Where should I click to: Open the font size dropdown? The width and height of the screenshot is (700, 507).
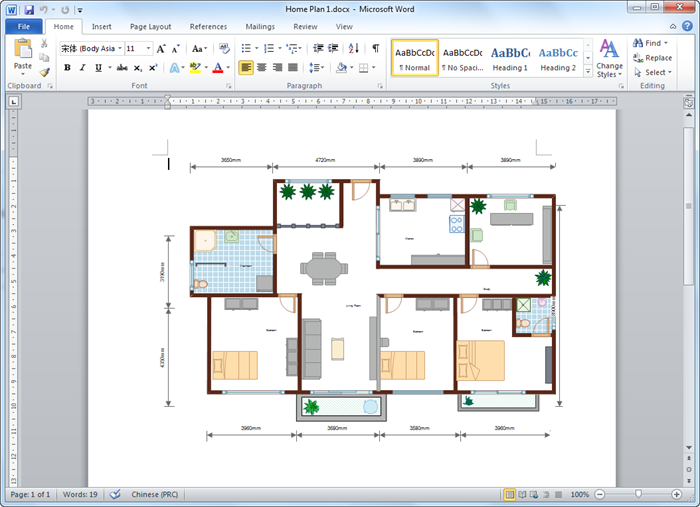pos(147,48)
